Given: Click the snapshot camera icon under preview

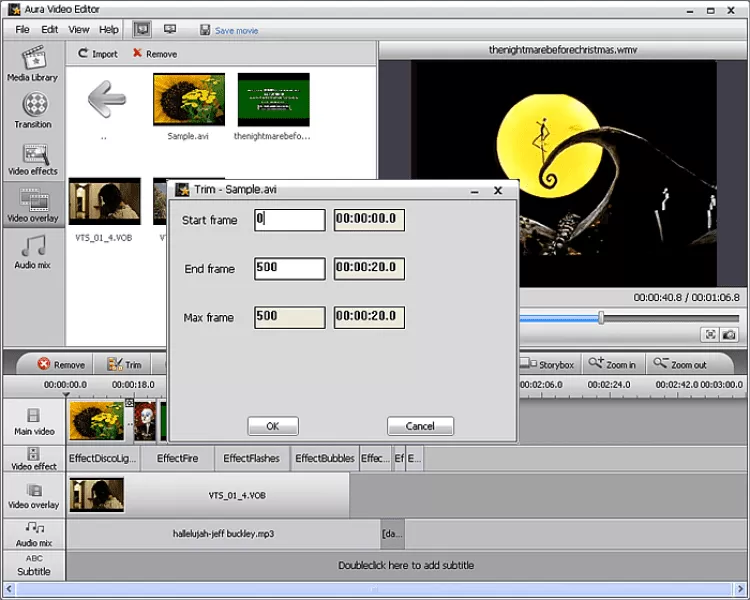Looking at the screenshot, I should pos(729,335).
